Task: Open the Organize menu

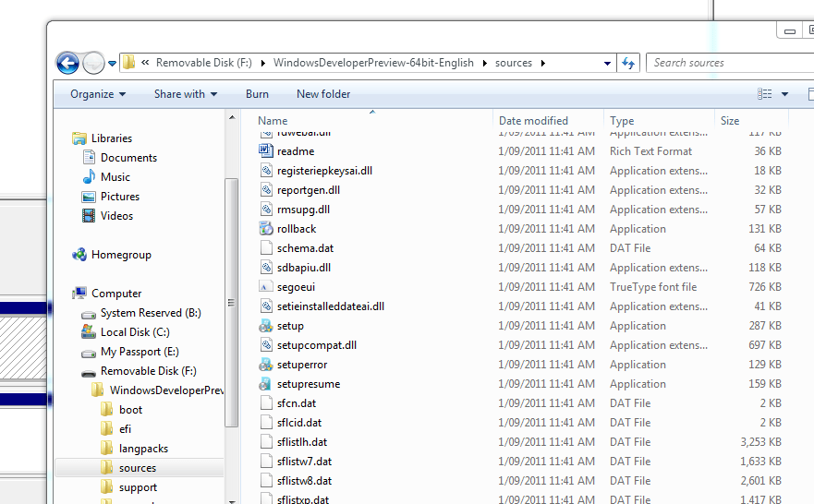Action: click(x=98, y=94)
